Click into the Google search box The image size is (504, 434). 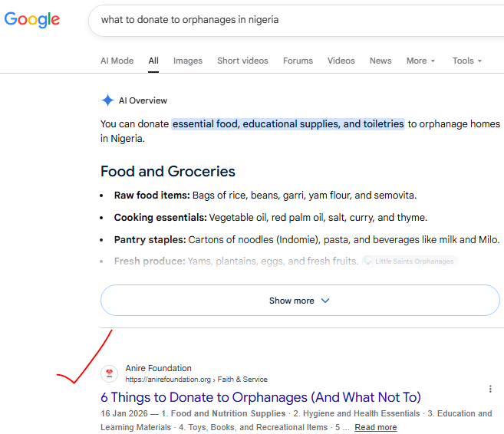295,20
